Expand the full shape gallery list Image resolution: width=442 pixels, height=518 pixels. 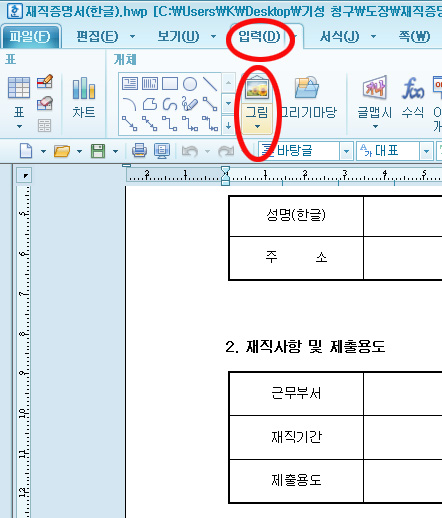pos(229,126)
